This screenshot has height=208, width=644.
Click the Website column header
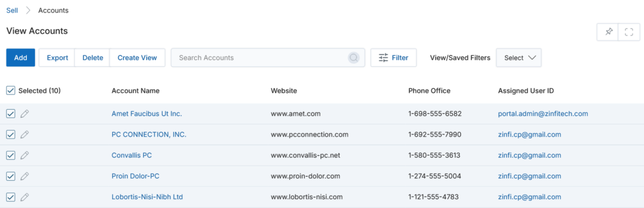tap(284, 91)
